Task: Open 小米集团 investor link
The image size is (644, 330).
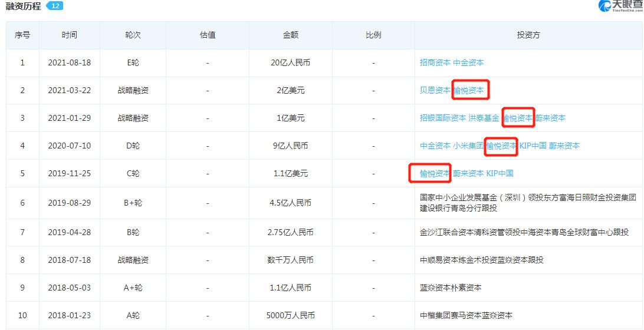Action: 468,146
